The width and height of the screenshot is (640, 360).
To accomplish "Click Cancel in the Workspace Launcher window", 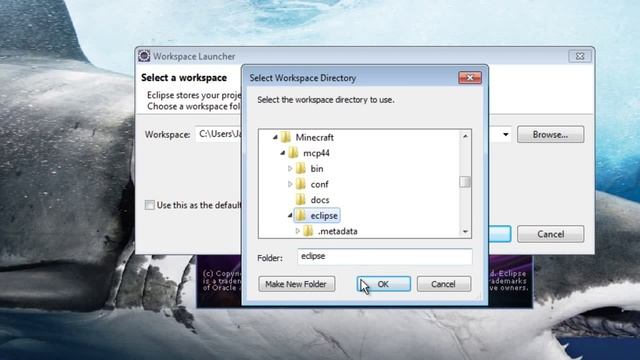I will [x=550, y=234].
